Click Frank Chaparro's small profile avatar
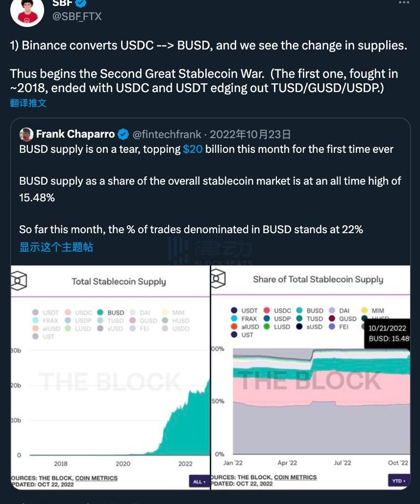Screen dimensions: 420x504 point(26,134)
